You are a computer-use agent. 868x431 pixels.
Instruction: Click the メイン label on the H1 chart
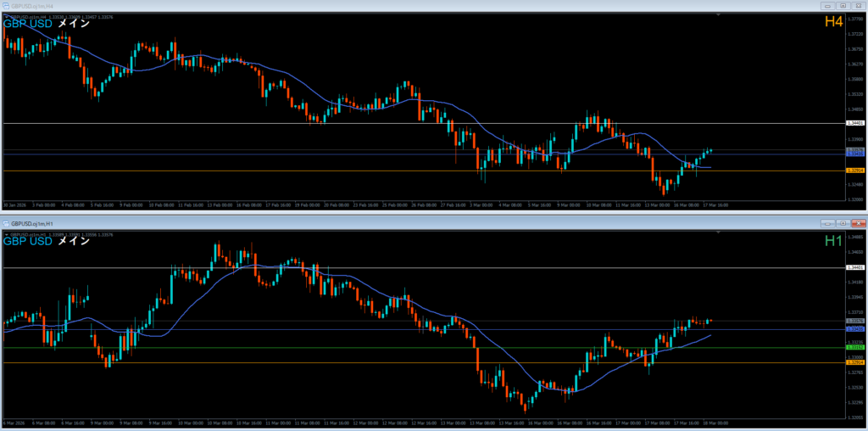coord(74,241)
